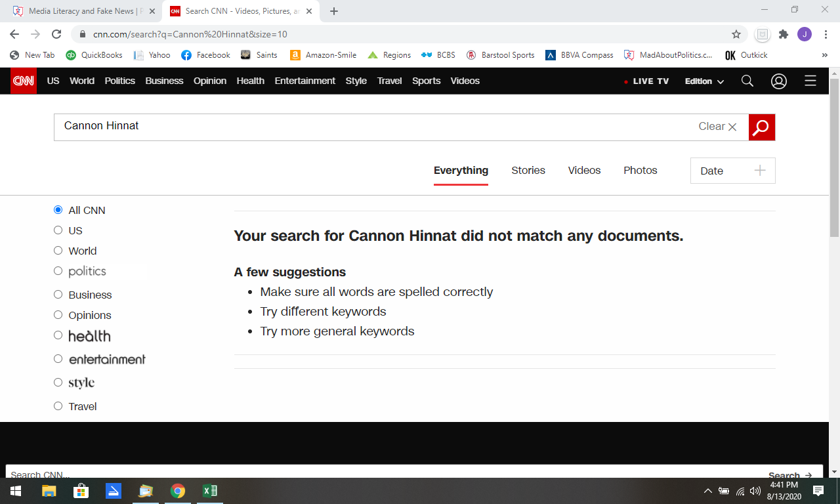Open the Windows Start menu

tap(15, 491)
